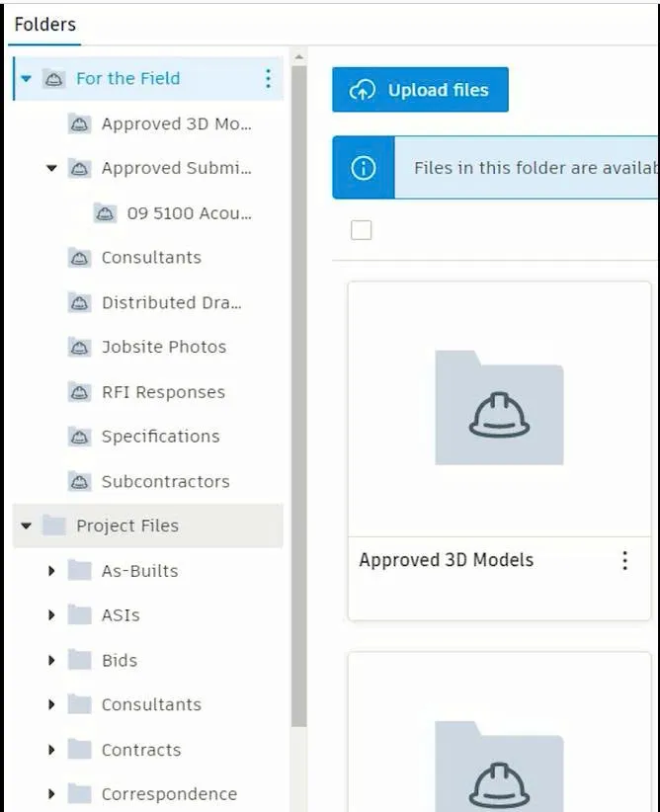Open the Subcontractors folder
Image resolution: width=660 pixels, height=812 pixels.
165,482
